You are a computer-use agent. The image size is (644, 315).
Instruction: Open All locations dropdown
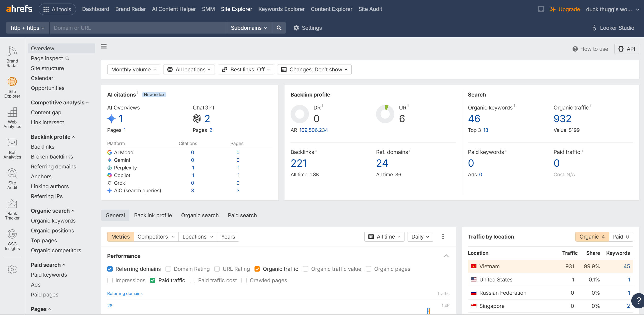click(x=189, y=69)
